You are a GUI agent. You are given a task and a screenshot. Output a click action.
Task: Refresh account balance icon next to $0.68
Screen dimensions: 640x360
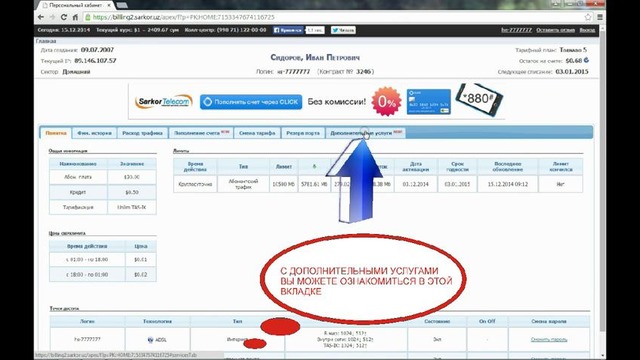click(x=586, y=60)
